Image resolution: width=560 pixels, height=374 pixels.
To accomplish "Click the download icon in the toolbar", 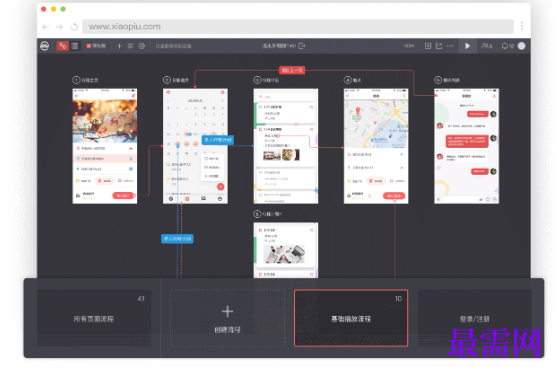I will 428,46.
